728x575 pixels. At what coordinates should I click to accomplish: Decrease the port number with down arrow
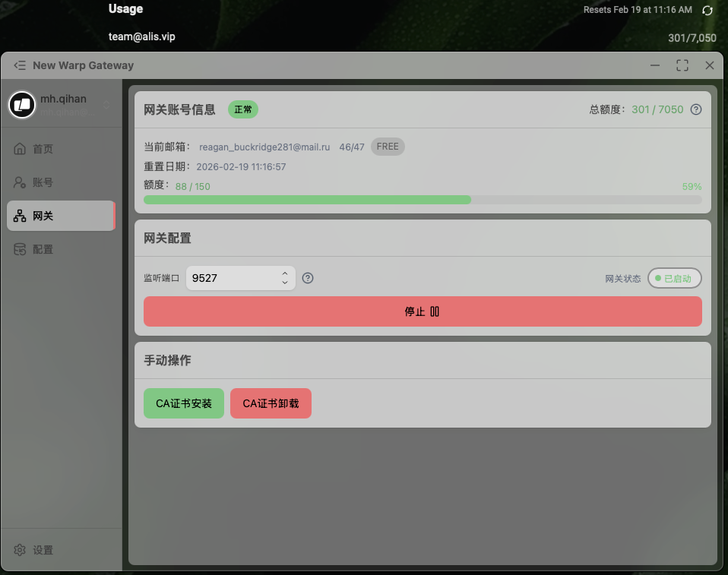tap(285, 283)
